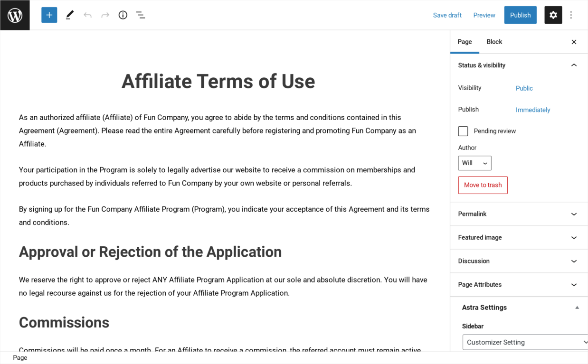Toggle the Settings gear icon

[x=553, y=15]
